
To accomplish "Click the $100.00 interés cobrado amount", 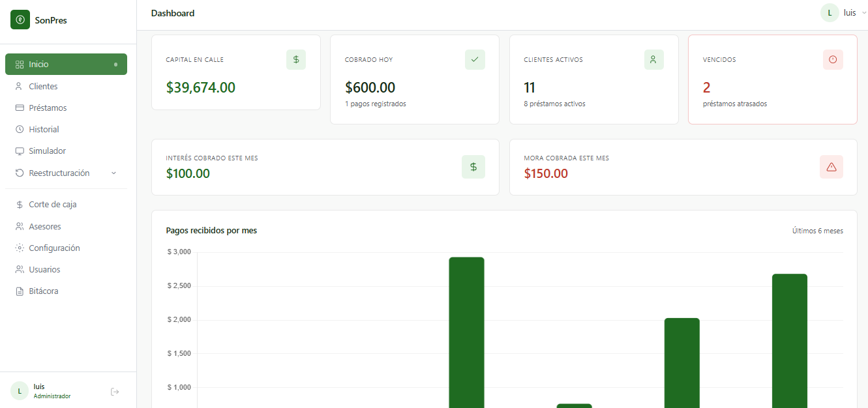I will coord(188,174).
